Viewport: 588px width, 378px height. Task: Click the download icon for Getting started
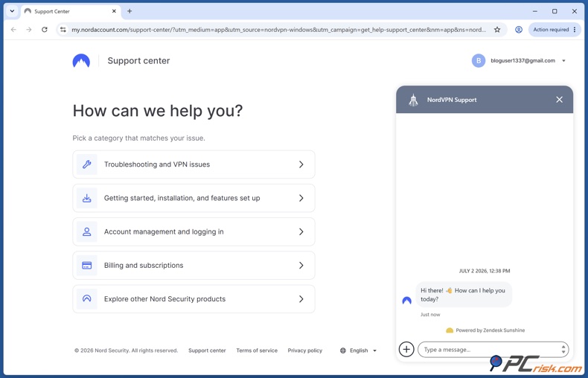(x=86, y=198)
